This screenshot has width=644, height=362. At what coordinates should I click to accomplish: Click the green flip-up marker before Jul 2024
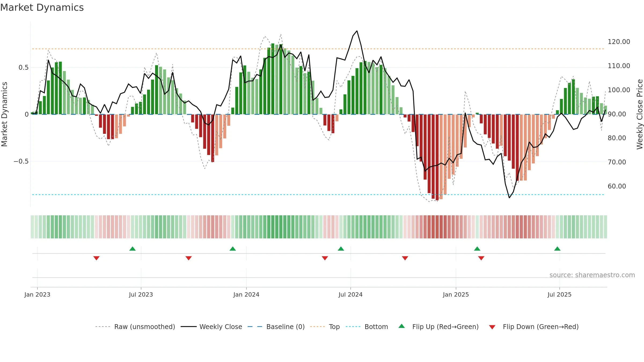(x=341, y=249)
